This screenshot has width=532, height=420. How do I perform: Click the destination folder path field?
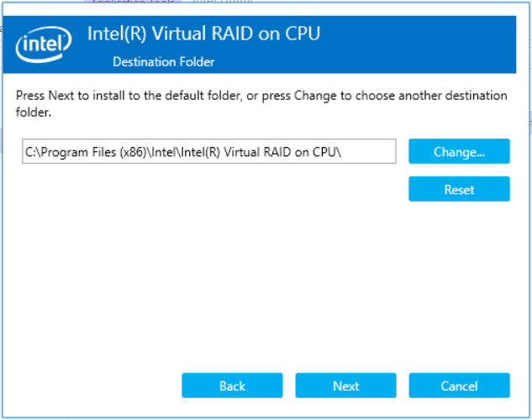(x=209, y=151)
